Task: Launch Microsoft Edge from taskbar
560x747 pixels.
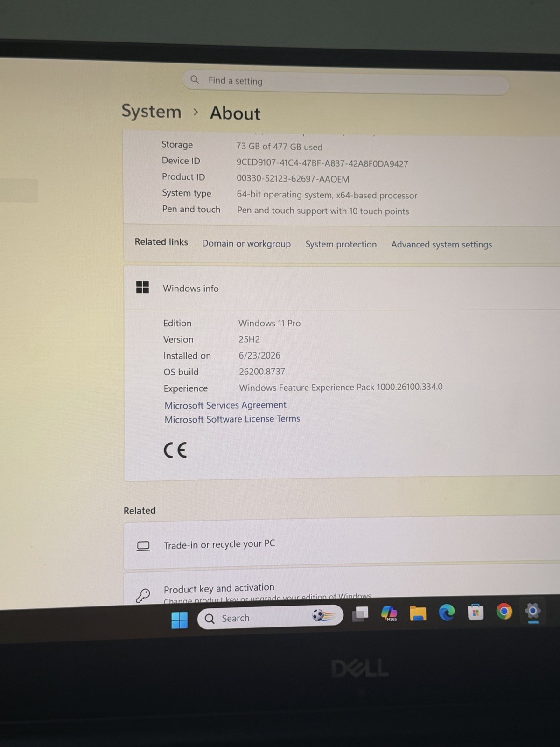Action: (x=447, y=612)
